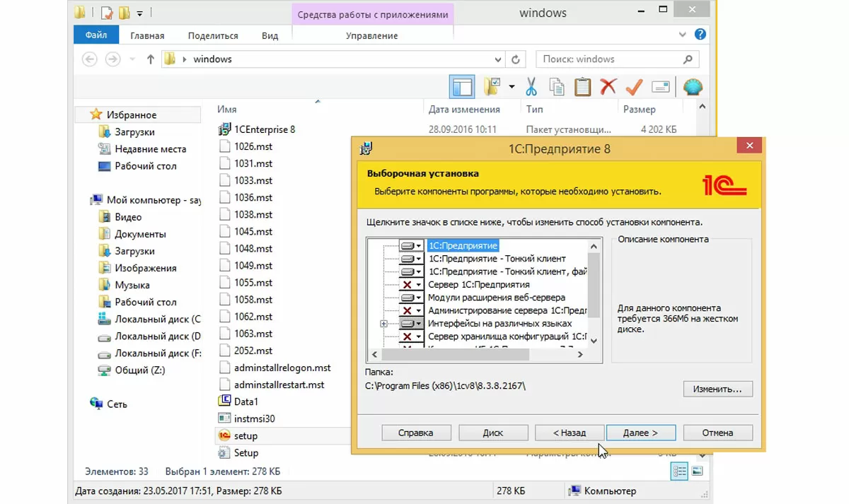
Task: Go forward with the Explorer forward arrow
Action: [x=112, y=59]
